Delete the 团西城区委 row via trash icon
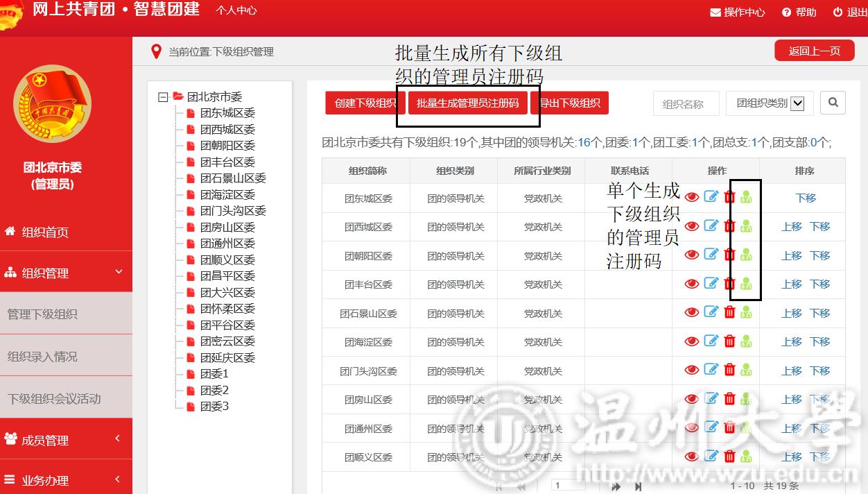Screen dimensions: 868x494 click(x=729, y=226)
